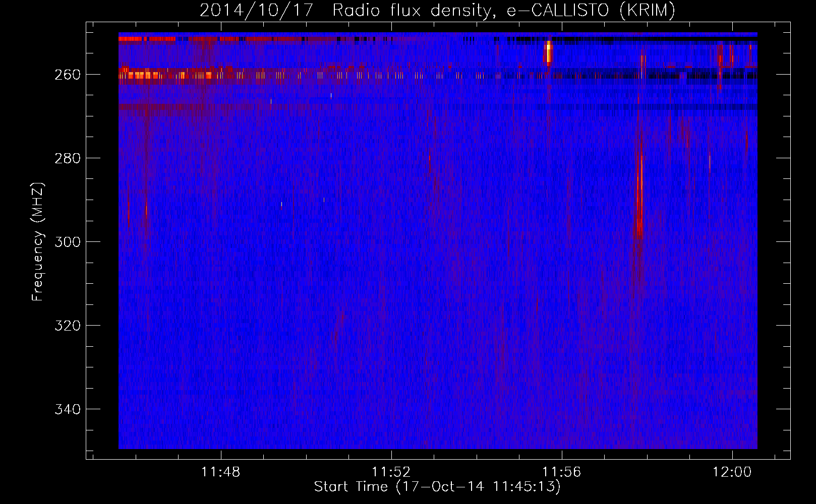The width and height of the screenshot is (816, 504).
Task: Click the 'Frequency (MHZ)' axis label
Action: click(x=38, y=241)
